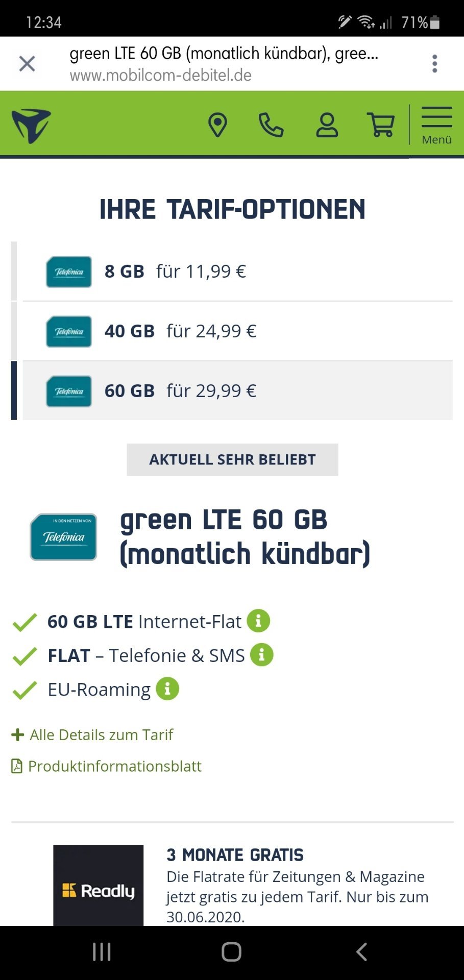464x980 pixels.
Task: Tap the Readly offer thumbnail
Action: click(x=99, y=886)
